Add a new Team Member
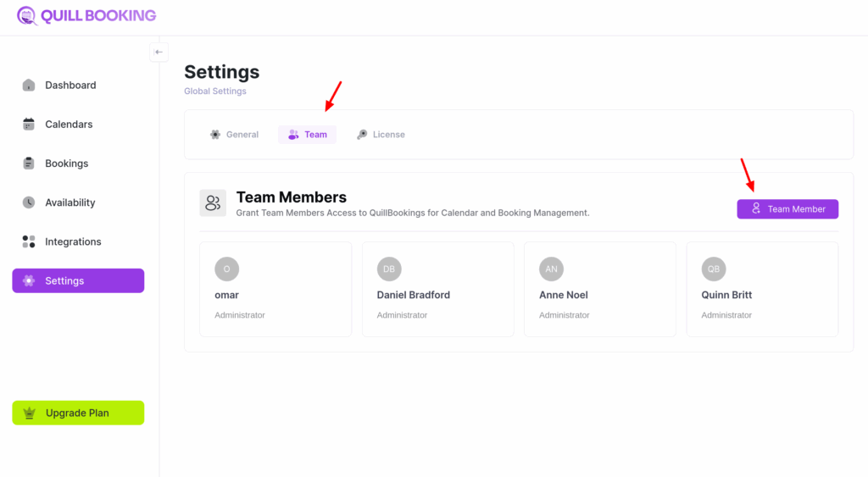 pyautogui.click(x=787, y=209)
